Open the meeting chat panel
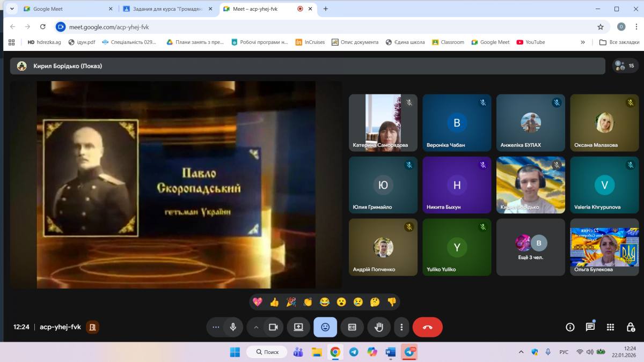Image resolution: width=644 pixels, height=362 pixels. (590, 327)
